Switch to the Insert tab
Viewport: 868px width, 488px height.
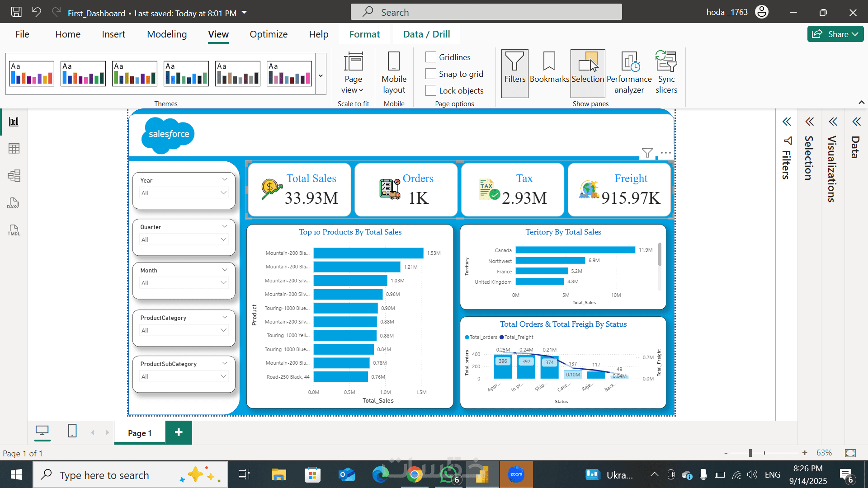113,34
